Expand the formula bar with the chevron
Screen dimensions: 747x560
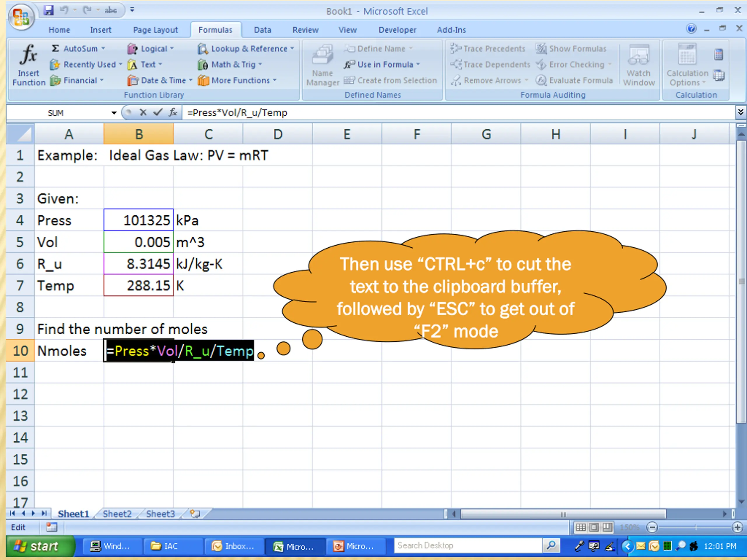point(740,112)
